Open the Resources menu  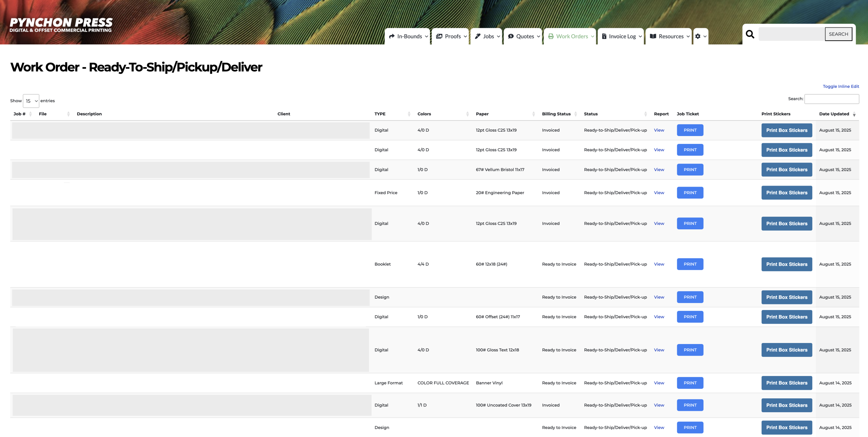[x=669, y=36]
